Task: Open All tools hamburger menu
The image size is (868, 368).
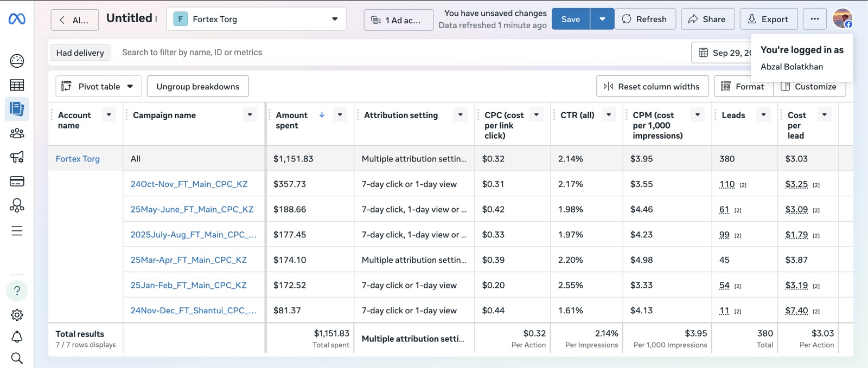Action: [x=17, y=231]
